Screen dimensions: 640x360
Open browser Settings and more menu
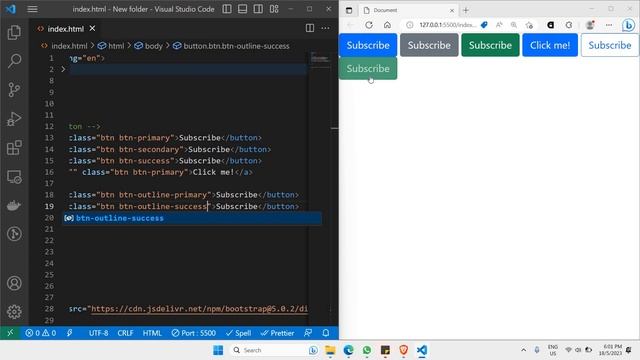[x=609, y=25]
